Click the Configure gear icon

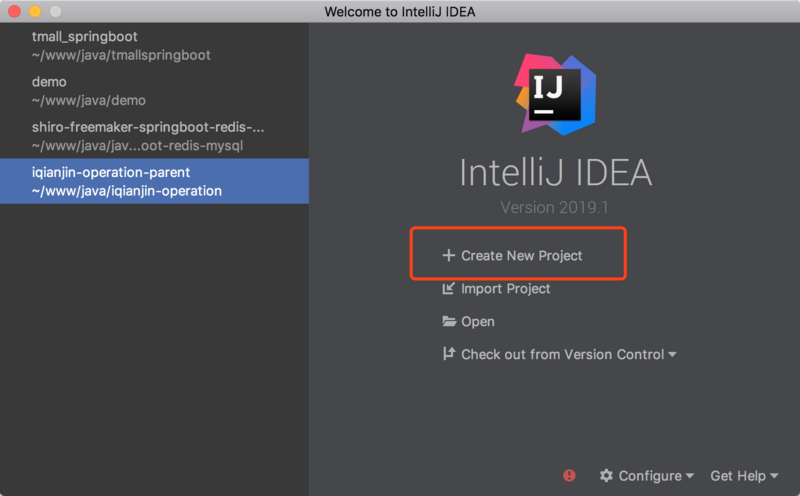(606, 476)
